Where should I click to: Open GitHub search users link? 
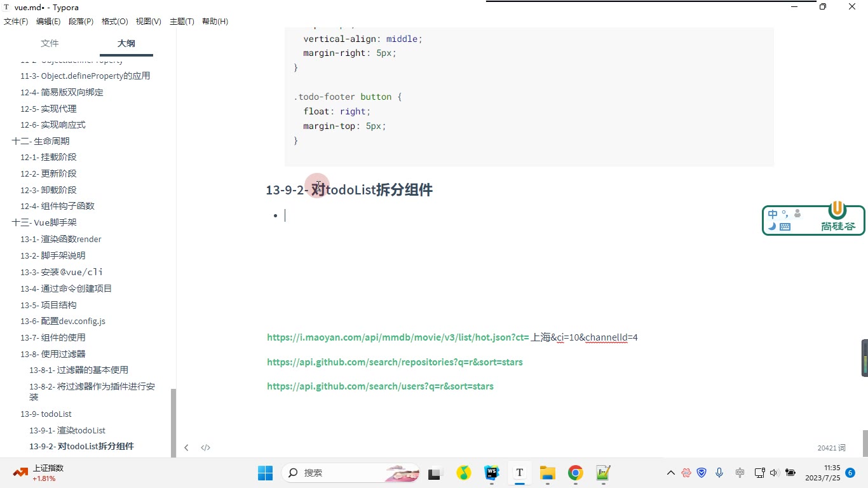coord(380,386)
